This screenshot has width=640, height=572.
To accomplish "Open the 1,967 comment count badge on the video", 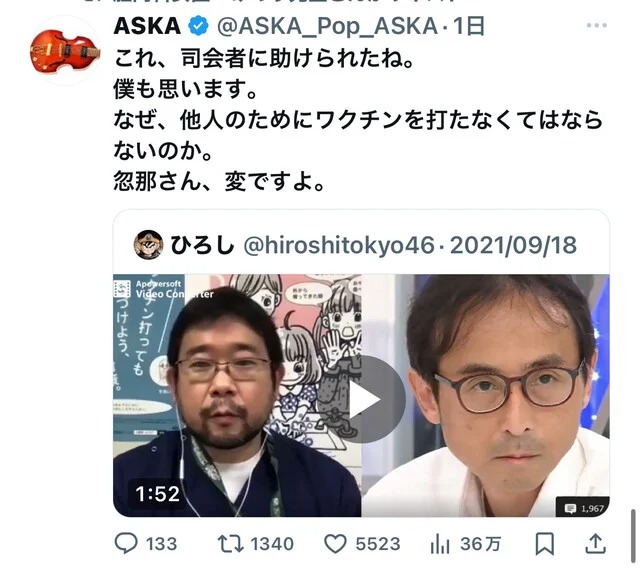I will [583, 508].
